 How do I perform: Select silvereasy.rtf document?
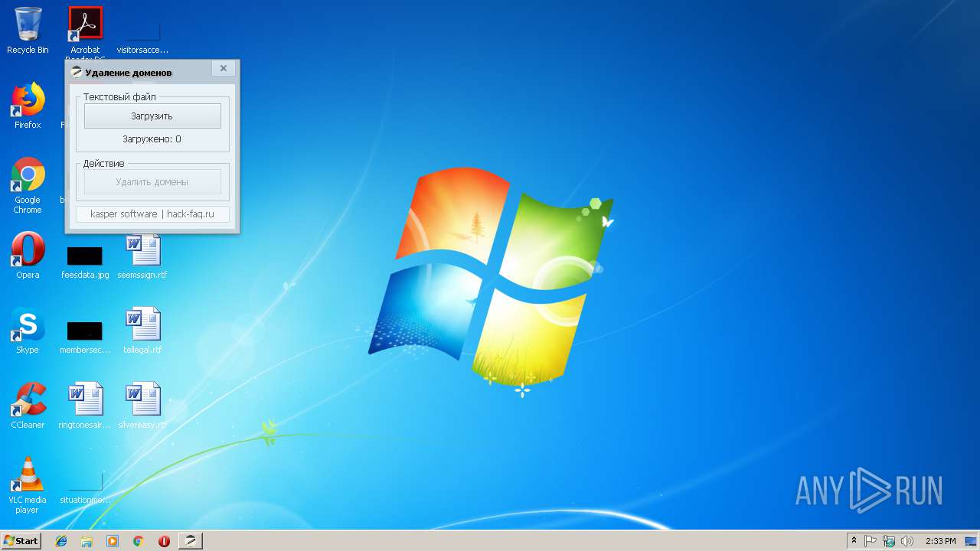click(x=142, y=406)
